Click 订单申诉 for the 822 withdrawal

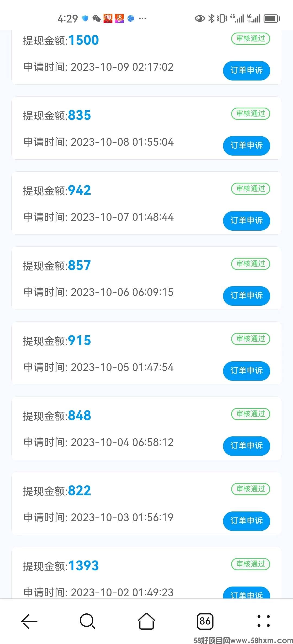coord(247,521)
